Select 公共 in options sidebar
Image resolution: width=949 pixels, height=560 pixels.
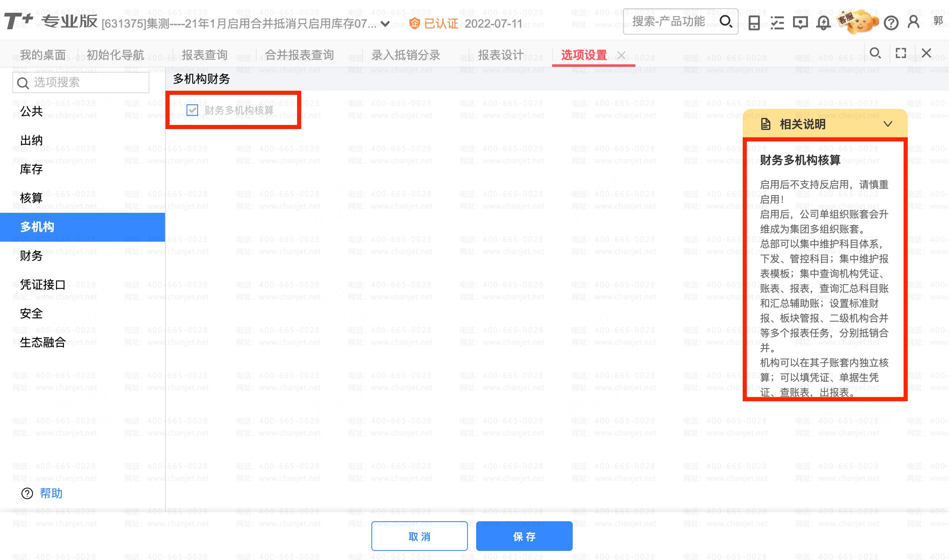83,111
